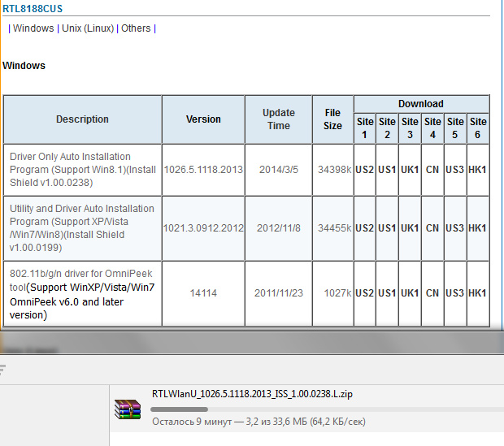Download OmniPeek driver 1027k from HK1
This screenshot has height=446, width=504.
477,293
